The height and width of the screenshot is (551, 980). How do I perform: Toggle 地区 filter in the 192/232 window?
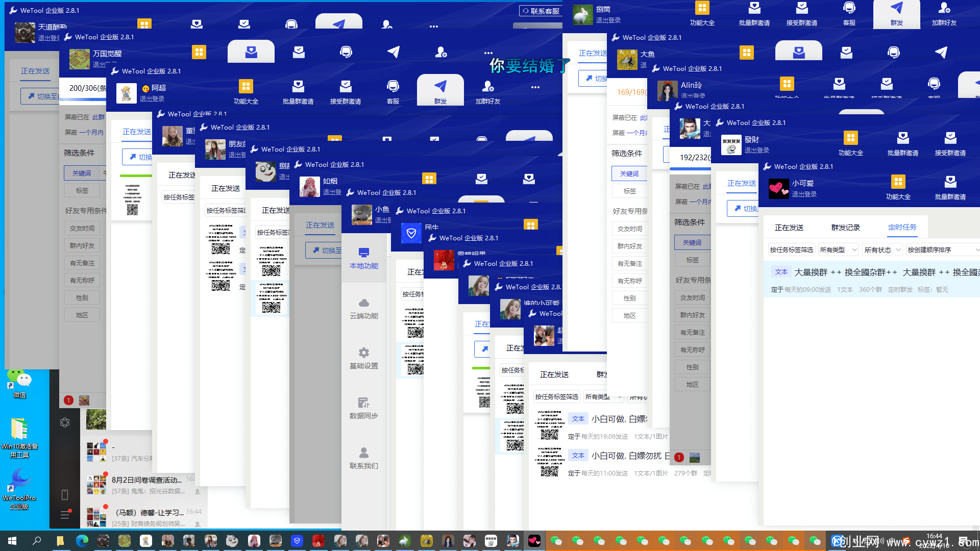tap(692, 385)
